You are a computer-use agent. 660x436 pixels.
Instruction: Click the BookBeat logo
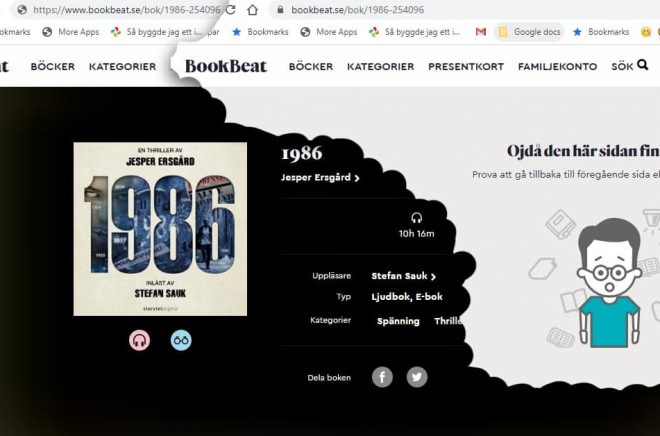[x=226, y=66]
